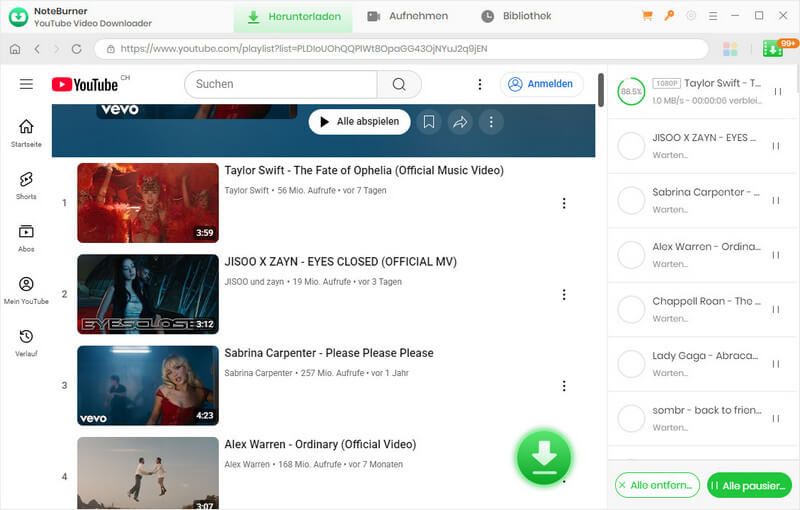The image size is (800, 510).
Task: Click the Anmelden sign-in button
Action: [541, 84]
